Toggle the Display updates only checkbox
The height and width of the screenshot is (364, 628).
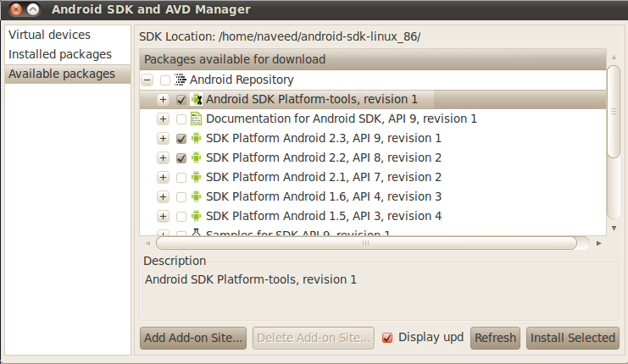pyautogui.click(x=388, y=338)
